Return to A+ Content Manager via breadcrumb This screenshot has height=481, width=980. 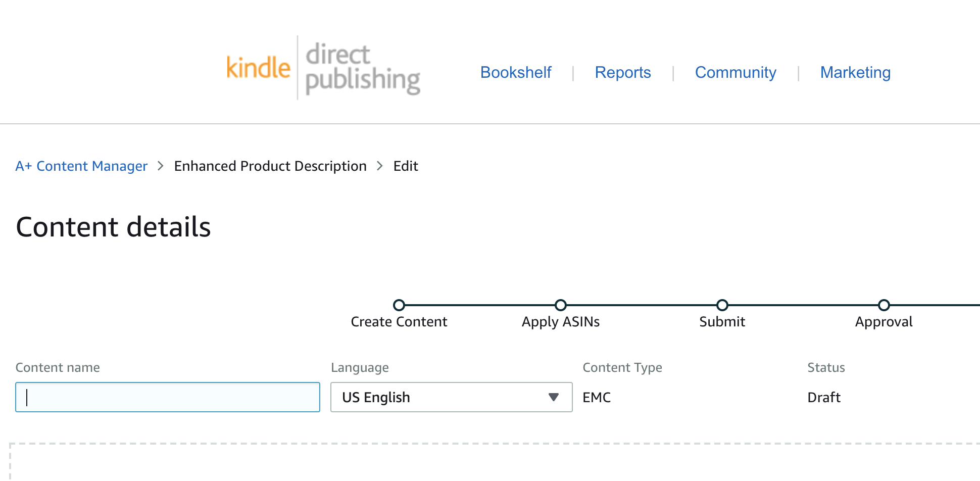81,166
